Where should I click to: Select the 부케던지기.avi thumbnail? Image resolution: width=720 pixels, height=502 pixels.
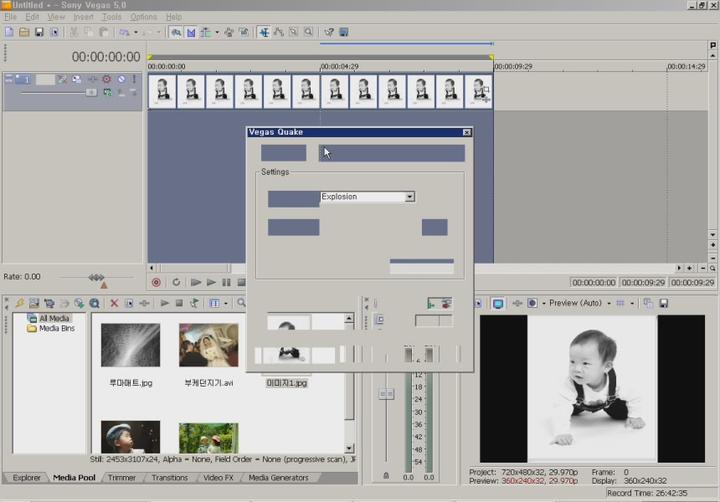208,344
